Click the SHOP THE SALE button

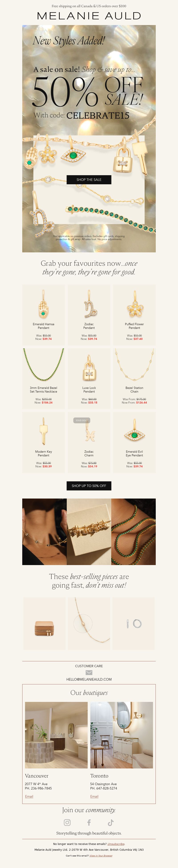(x=89, y=180)
